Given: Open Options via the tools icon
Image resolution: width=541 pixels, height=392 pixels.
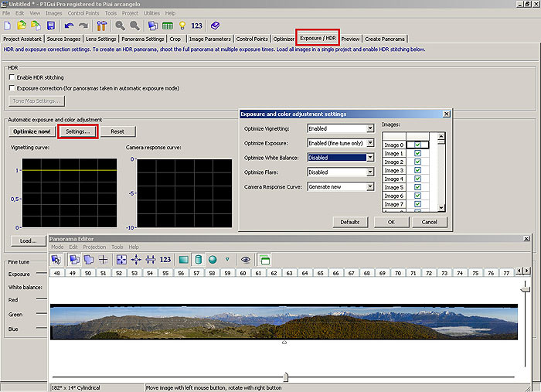Looking at the screenshot, I should click(x=102, y=26).
